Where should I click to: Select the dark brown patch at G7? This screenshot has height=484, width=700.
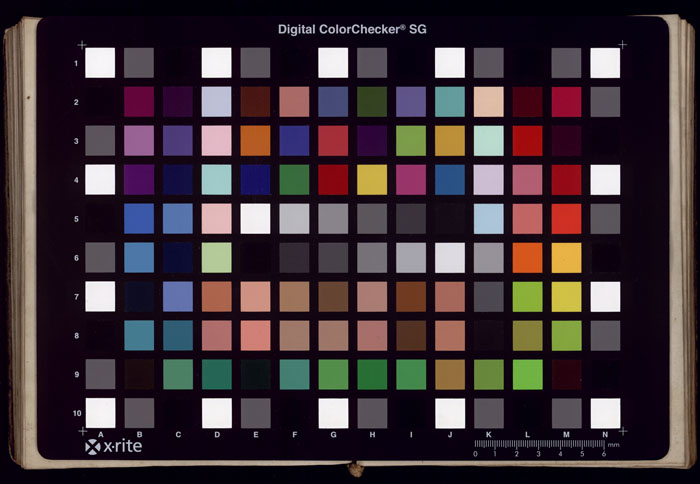333,296
